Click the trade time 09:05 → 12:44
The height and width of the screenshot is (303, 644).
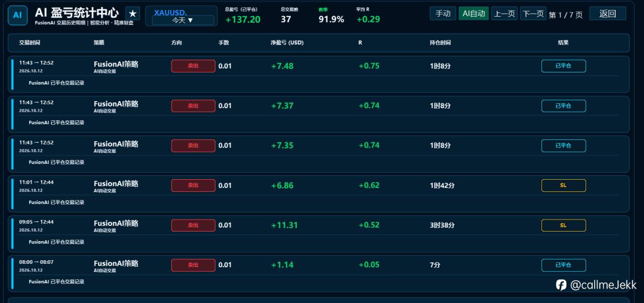click(x=36, y=222)
